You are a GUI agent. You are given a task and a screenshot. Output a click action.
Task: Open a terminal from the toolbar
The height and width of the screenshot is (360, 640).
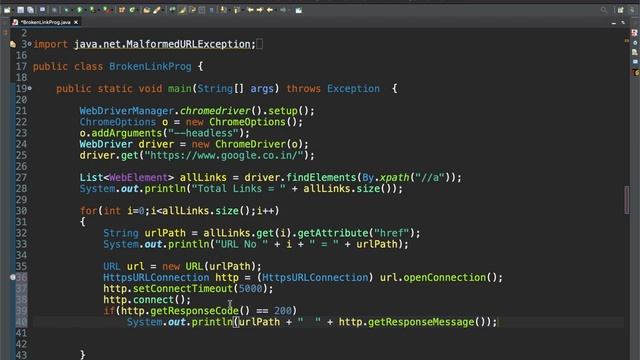(x=42, y=10)
